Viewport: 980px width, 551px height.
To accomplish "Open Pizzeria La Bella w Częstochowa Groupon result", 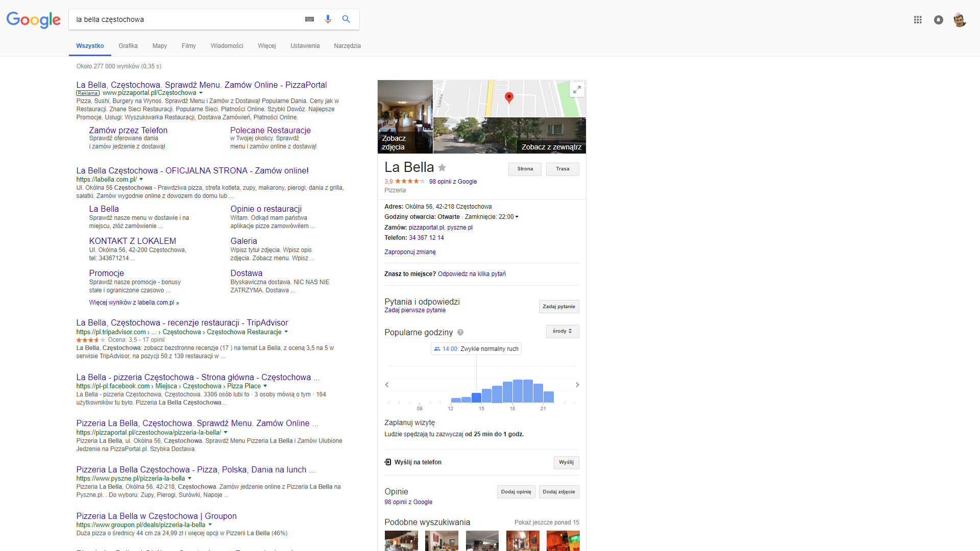I will point(156,516).
